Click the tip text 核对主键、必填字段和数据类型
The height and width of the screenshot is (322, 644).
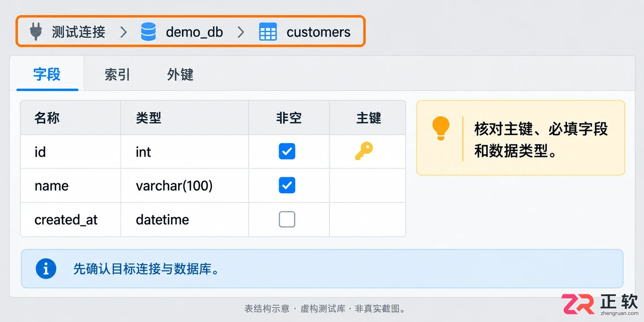[x=541, y=140]
